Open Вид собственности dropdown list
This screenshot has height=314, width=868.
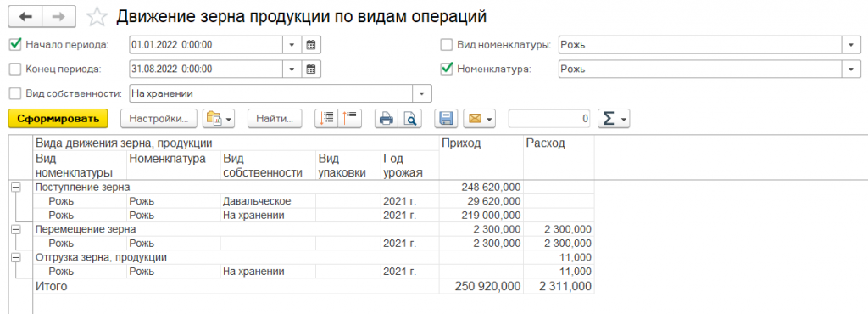point(424,93)
